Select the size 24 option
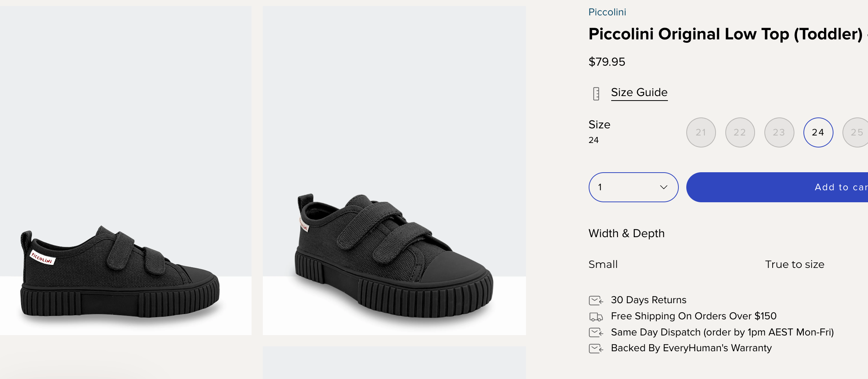Image resolution: width=868 pixels, height=379 pixels. (x=818, y=132)
